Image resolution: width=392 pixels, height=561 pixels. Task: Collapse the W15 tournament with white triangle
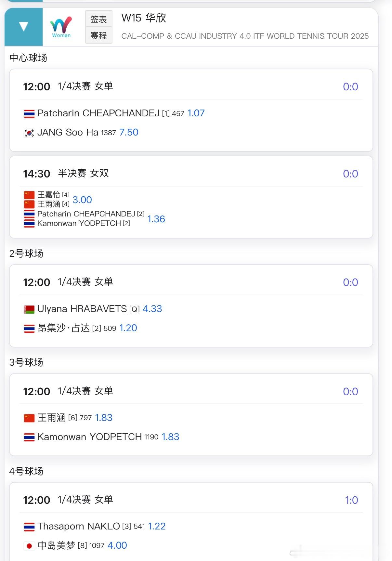23,27
